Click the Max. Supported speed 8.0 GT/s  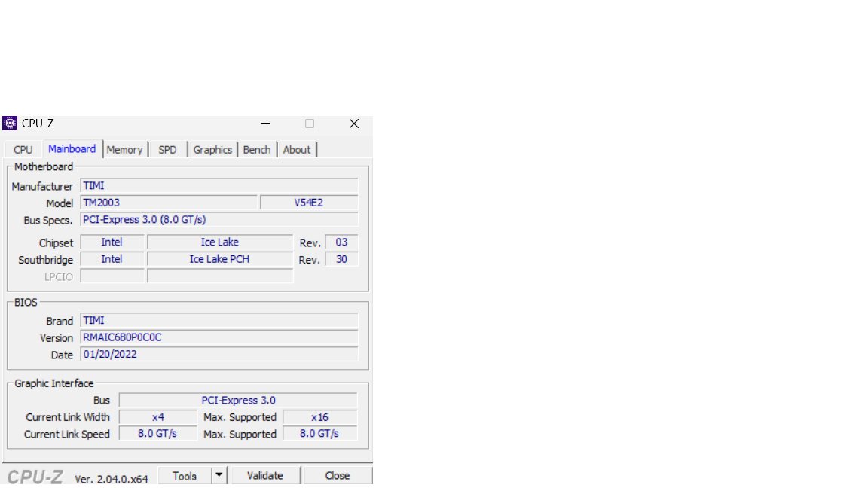tap(320, 433)
